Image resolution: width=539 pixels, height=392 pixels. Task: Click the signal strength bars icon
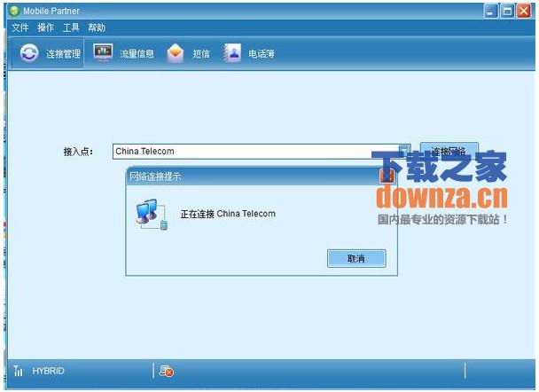[x=18, y=371]
